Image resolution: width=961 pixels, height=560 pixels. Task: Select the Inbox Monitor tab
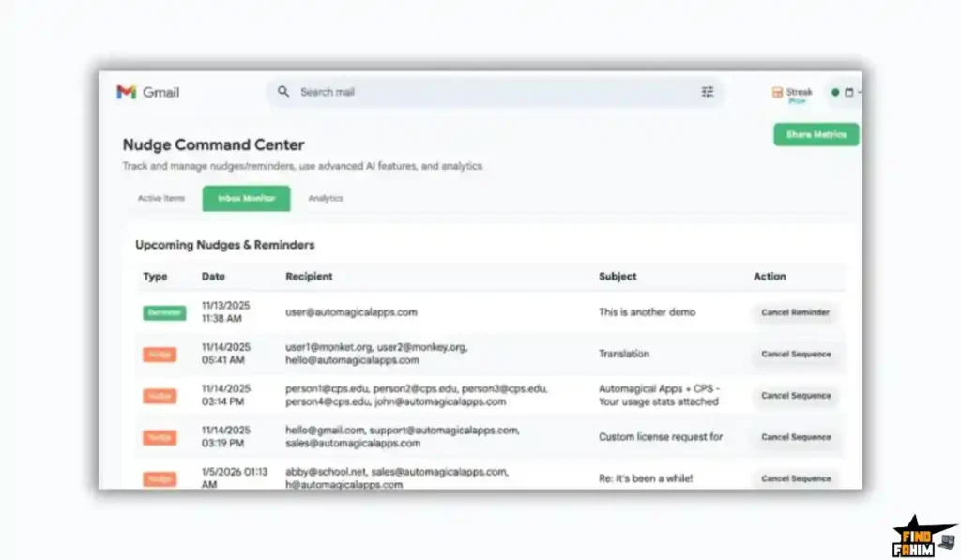click(246, 198)
